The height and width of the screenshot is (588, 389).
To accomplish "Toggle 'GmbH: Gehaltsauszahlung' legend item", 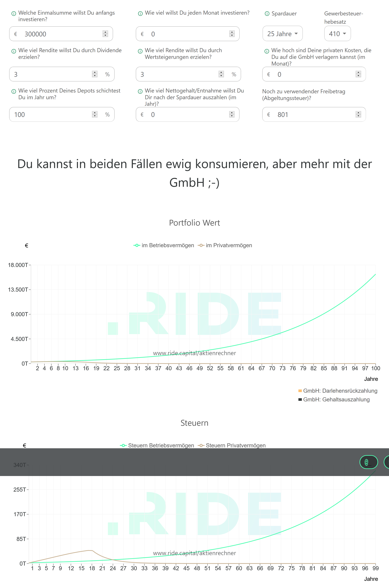I will (x=334, y=399).
